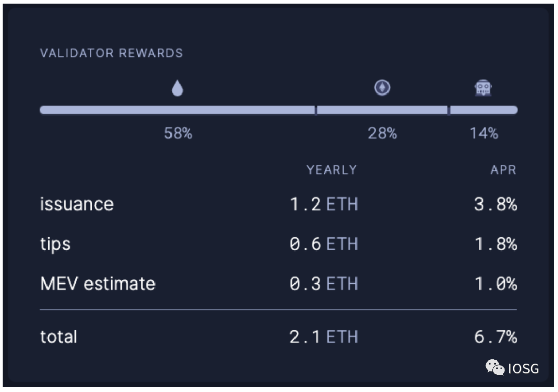Click the Ethereum tips icon

[x=382, y=88]
